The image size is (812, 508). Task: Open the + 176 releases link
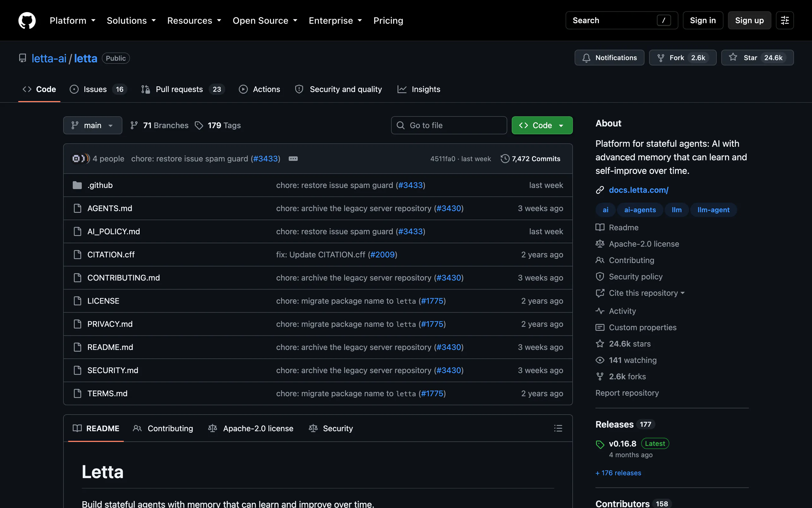point(618,473)
